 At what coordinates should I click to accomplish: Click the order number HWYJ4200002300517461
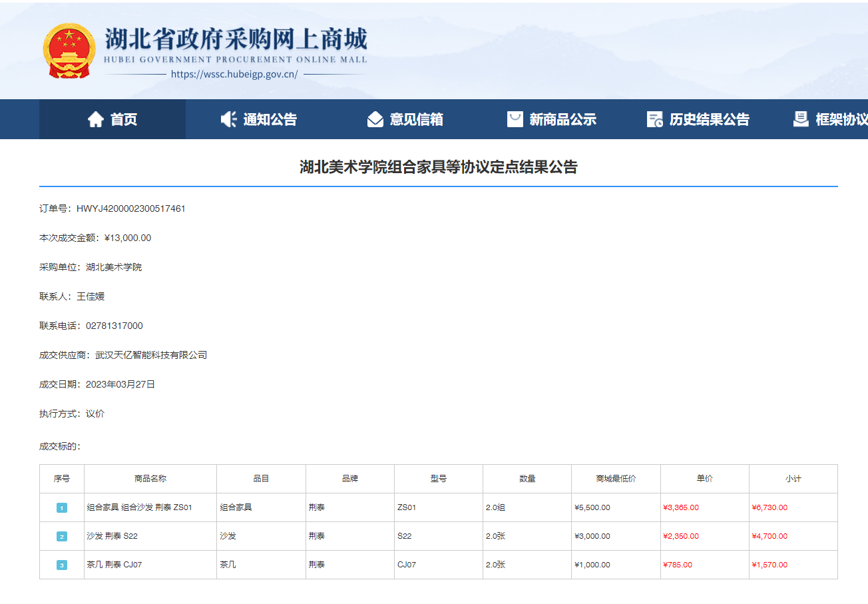(131, 208)
